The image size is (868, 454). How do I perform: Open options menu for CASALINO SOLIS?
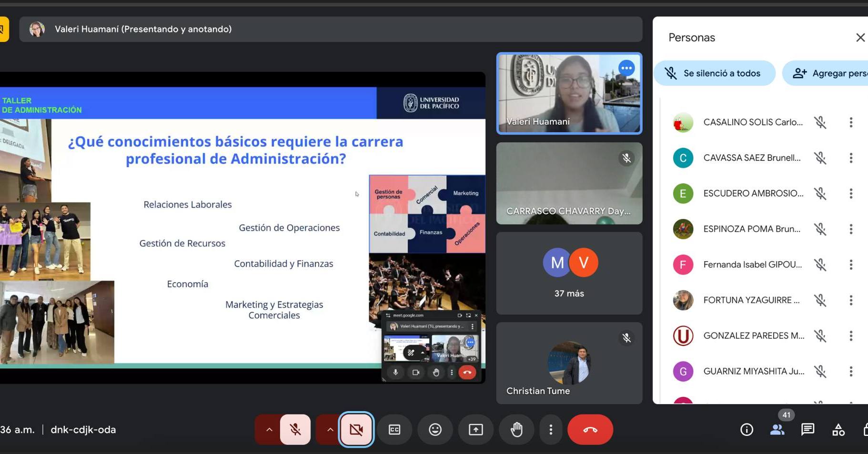pos(850,122)
